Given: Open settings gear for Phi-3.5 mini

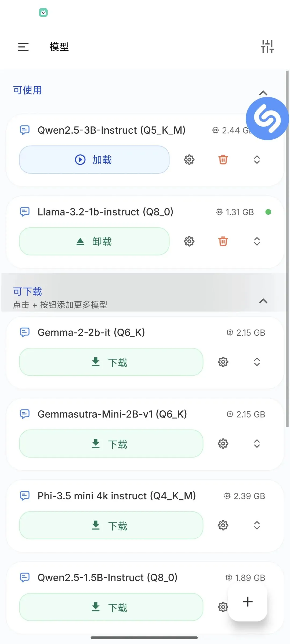Looking at the screenshot, I should coord(223,525).
